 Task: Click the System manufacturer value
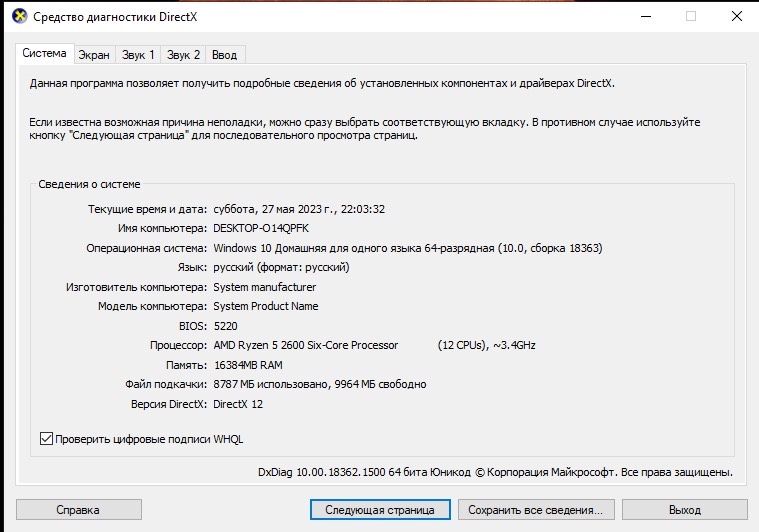(x=264, y=287)
